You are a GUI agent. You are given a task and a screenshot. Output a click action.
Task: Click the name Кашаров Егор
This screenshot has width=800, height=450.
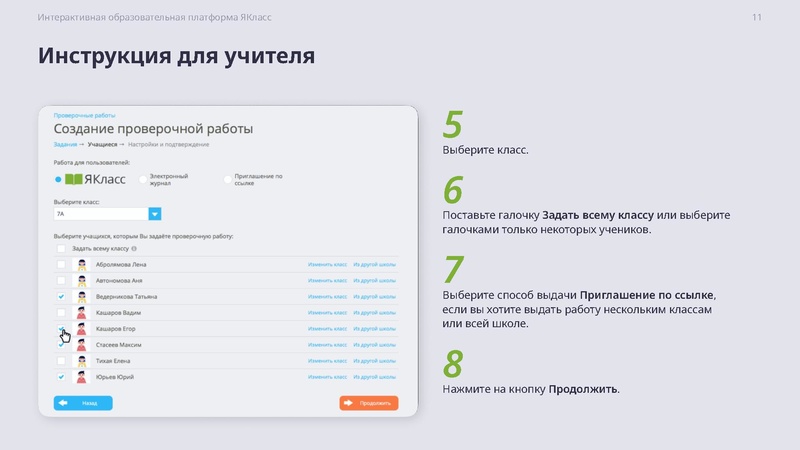[x=116, y=329]
